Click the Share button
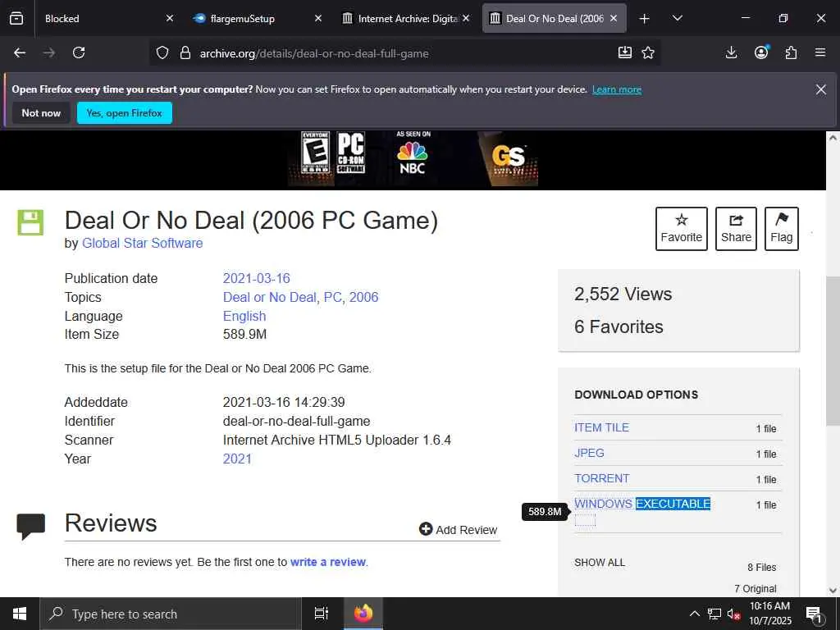The width and height of the screenshot is (840, 630). [736, 229]
